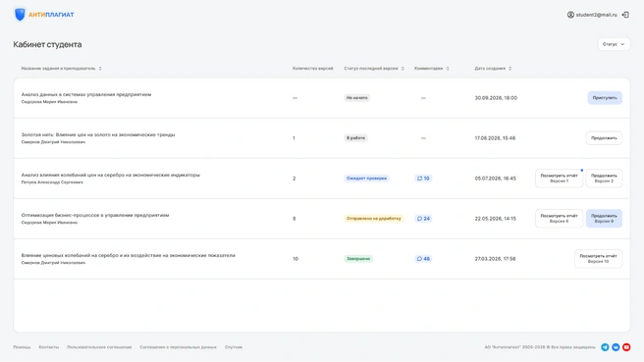644x362 pixels.
Task: Open the Статус filter dropdown
Action: click(614, 44)
